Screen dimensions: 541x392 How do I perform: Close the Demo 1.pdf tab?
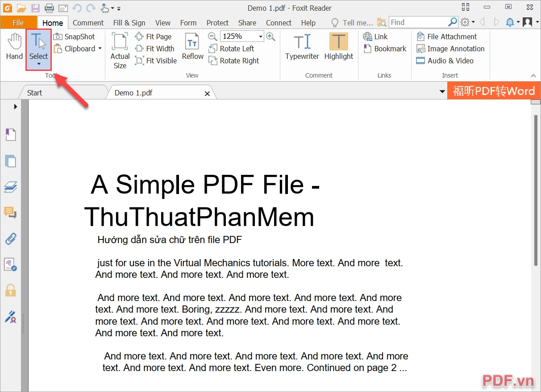tap(207, 94)
